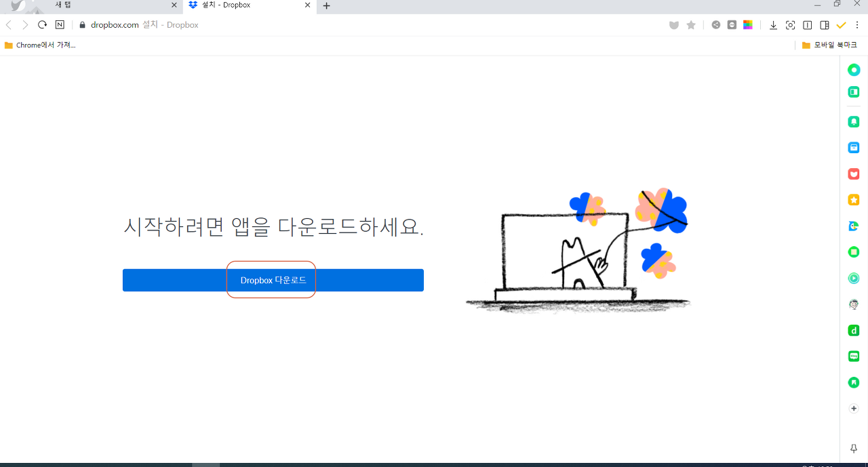Click the lock site info icon
Image resolution: width=868 pixels, height=467 pixels.
coord(83,25)
